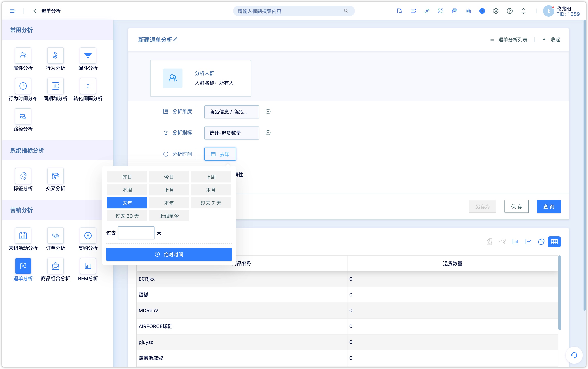Click the 分析人群 card
Image resolution: width=588 pixels, height=369 pixels.
click(x=201, y=78)
